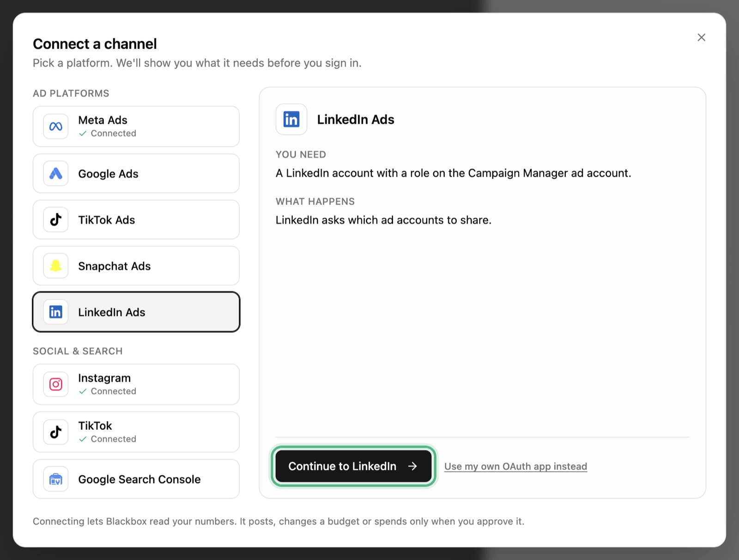Viewport: 739px width, 560px height.
Task: Close the Connect a channel dialog
Action: tap(701, 37)
